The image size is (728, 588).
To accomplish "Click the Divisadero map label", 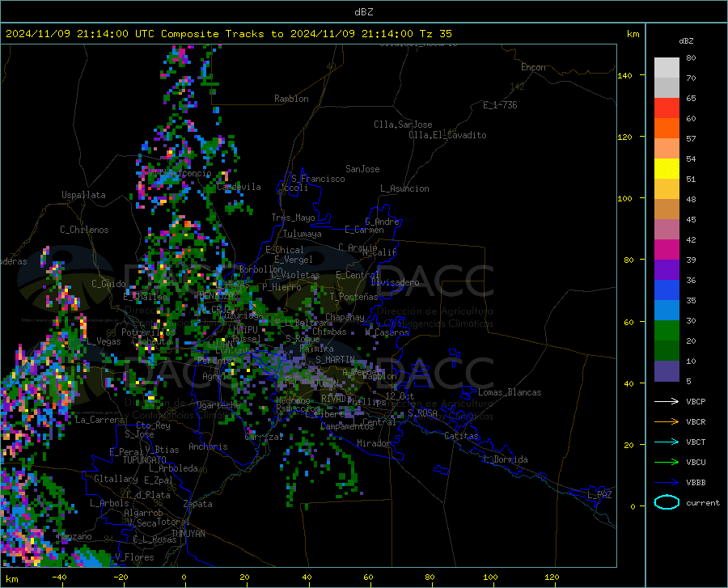I will (x=395, y=282).
